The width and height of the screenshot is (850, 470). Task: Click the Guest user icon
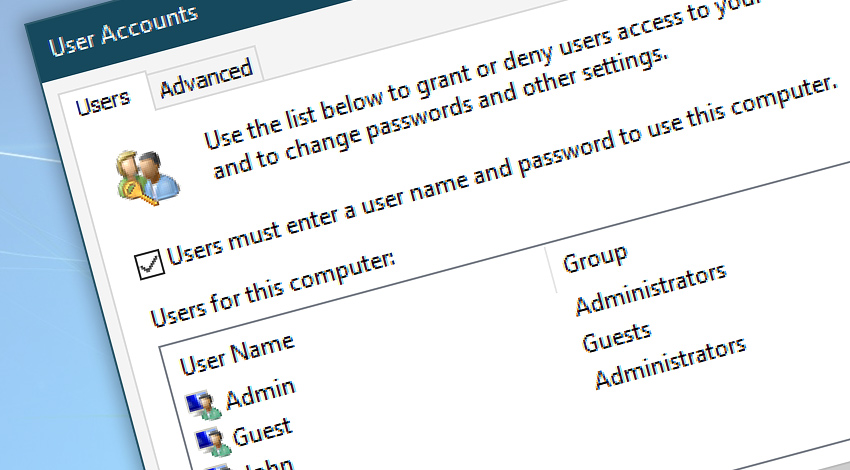(x=213, y=441)
